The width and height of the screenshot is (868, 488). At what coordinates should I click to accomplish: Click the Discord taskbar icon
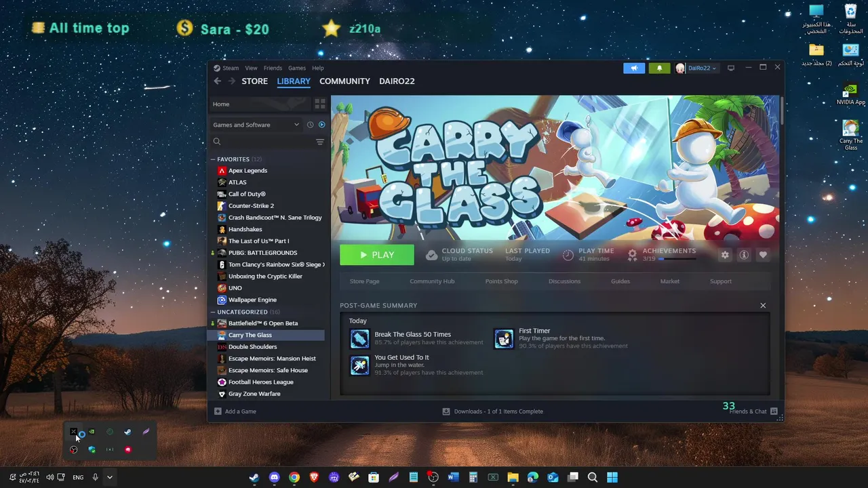274,477
